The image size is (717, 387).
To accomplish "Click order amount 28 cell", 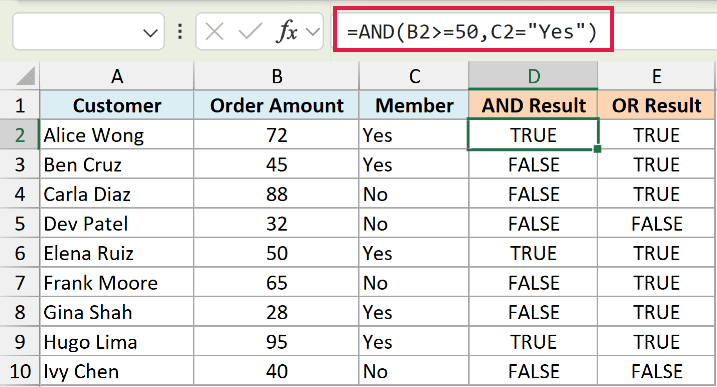I will pos(277,312).
